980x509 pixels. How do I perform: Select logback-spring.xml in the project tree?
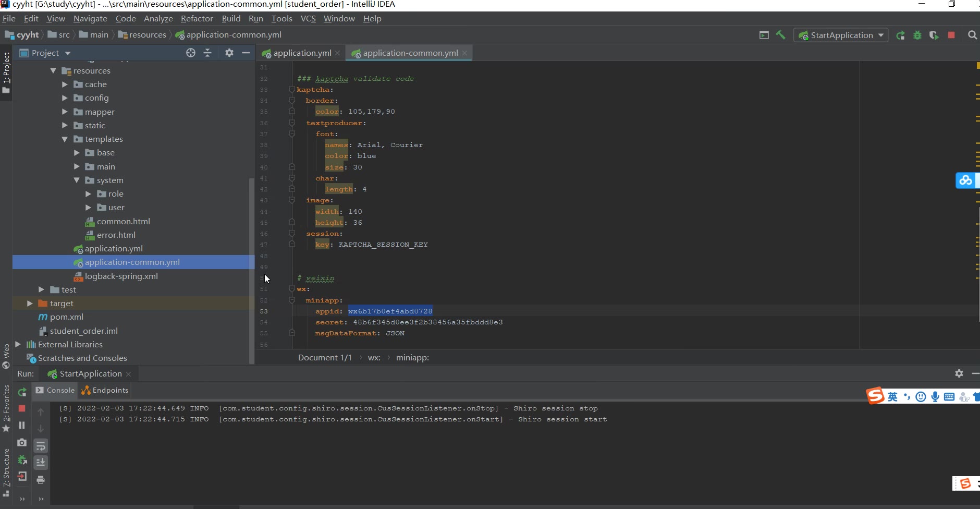point(121,276)
